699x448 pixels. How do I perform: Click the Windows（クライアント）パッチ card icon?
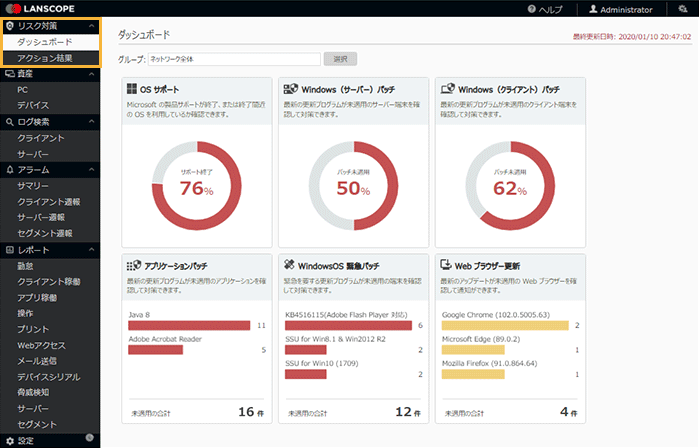click(x=445, y=89)
